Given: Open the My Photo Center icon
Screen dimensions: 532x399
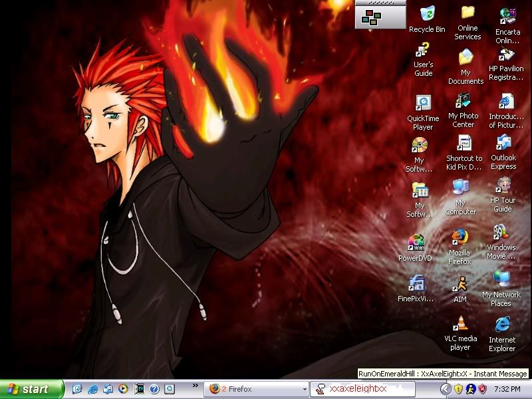Looking at the screenshot, I should [463, 110].
